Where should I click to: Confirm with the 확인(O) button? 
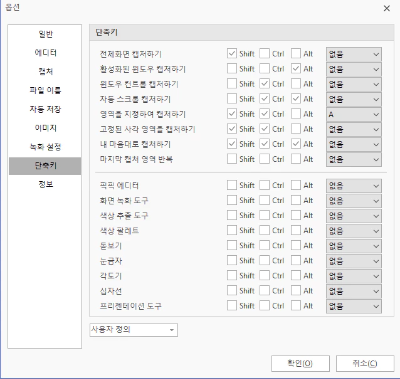click(300, 363)
